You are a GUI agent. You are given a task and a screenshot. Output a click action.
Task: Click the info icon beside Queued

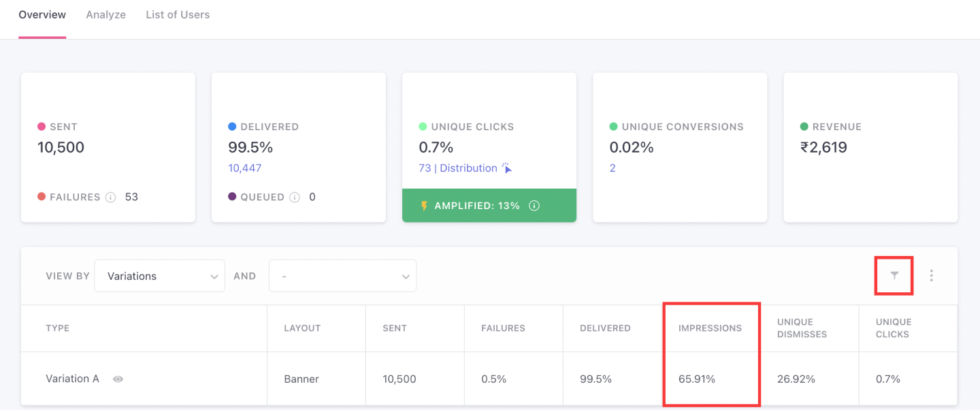coord(295,198)
